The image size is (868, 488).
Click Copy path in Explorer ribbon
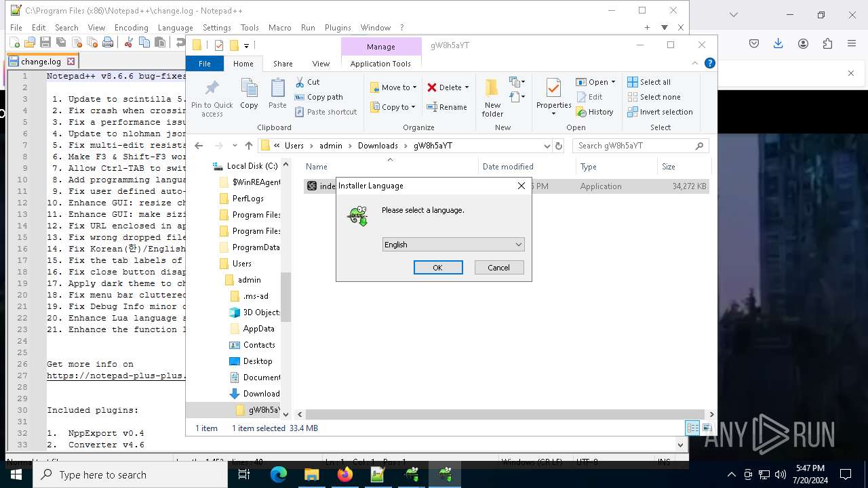[319, 97]
